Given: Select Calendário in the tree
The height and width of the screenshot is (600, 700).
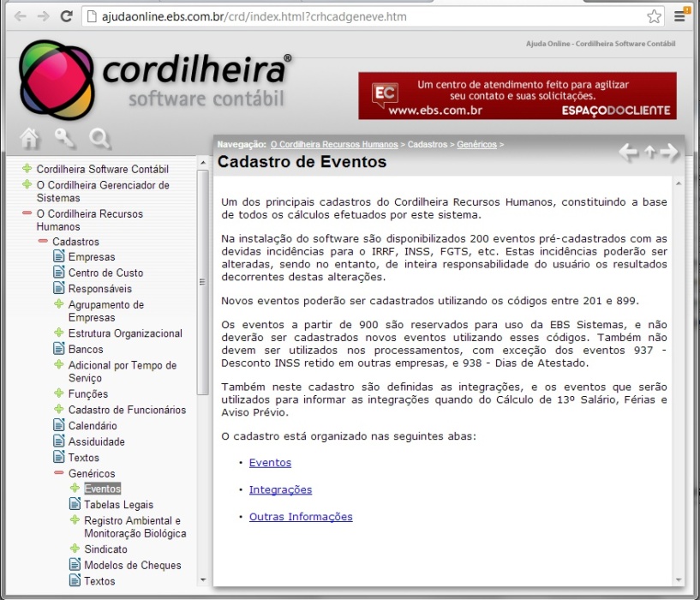Looking at the screenshot, I should coord(93,426).
